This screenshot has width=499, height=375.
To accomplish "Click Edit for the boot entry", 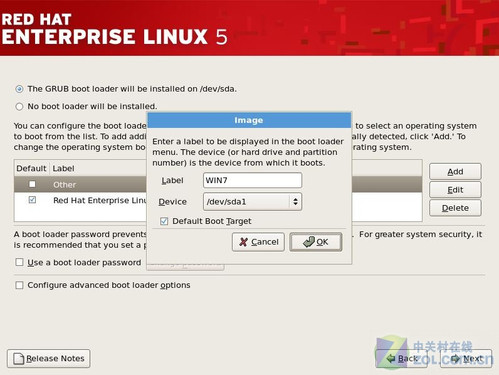I will [x=455, y=190].
